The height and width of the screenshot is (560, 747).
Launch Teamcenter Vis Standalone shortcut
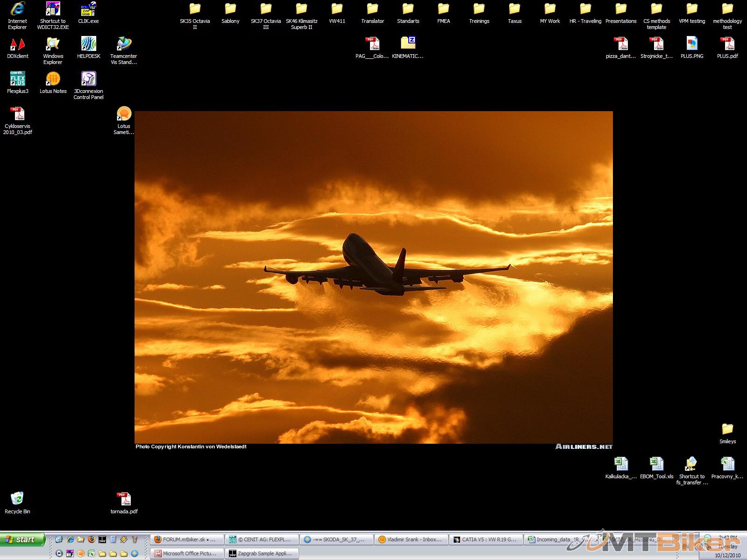point(124,44)
